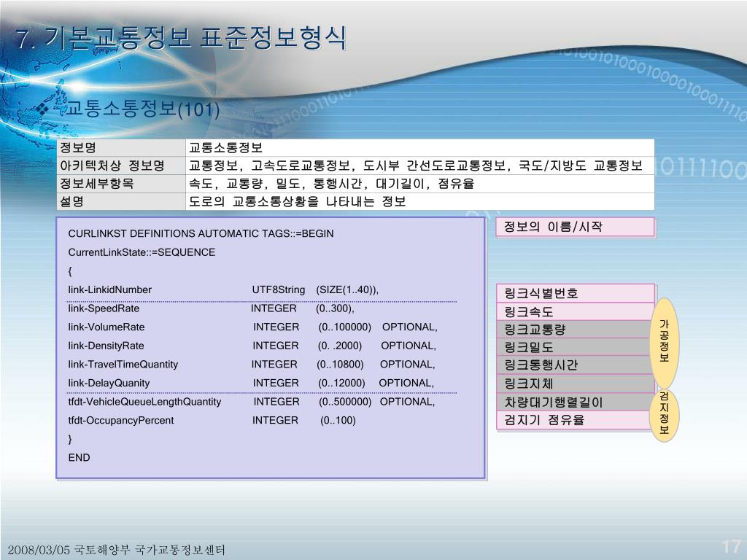Click the yellow '검지정보' oval

[664, 414]
